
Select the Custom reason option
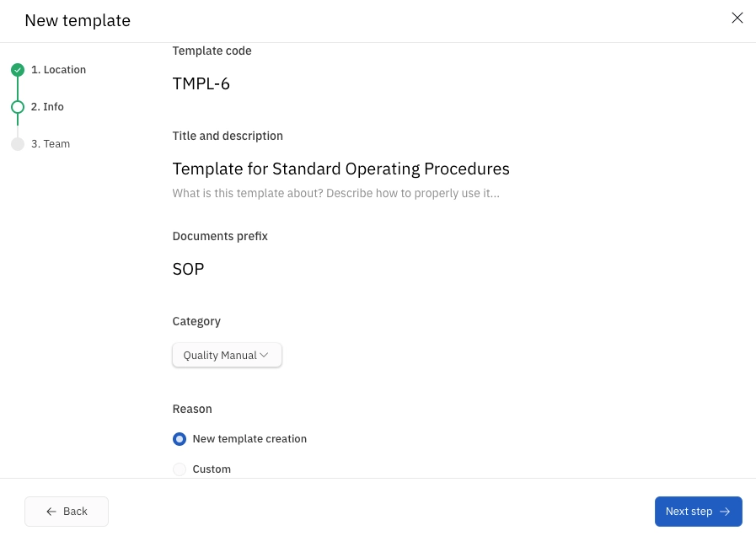(x=180, y=469)
